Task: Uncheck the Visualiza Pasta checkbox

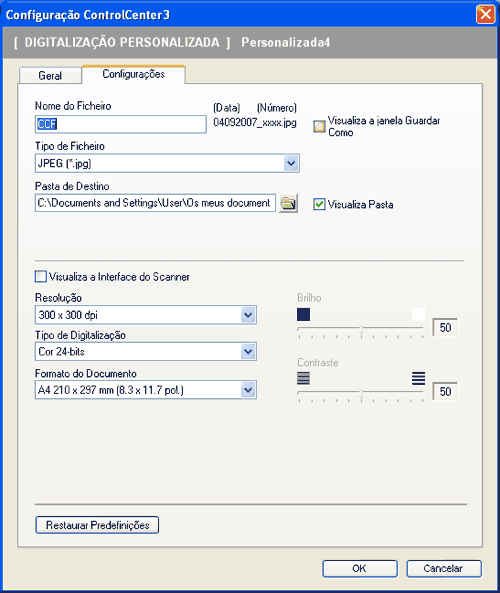Action: pos(319,204)
